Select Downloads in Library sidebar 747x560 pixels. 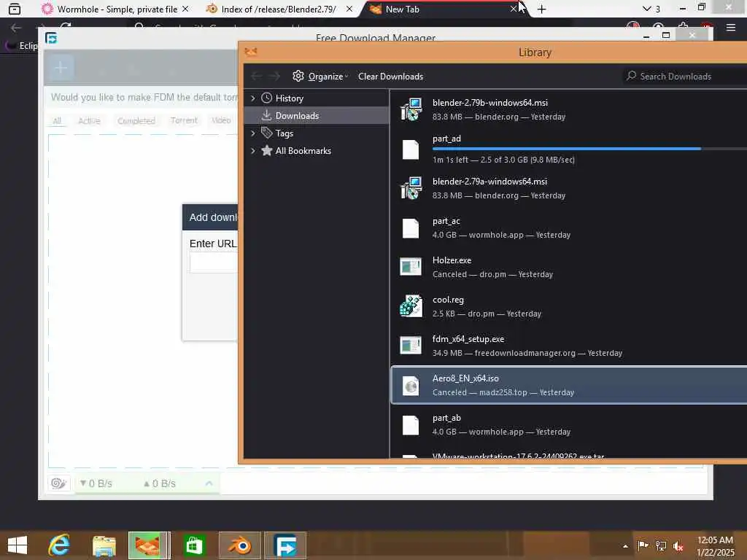pos(317,116)
